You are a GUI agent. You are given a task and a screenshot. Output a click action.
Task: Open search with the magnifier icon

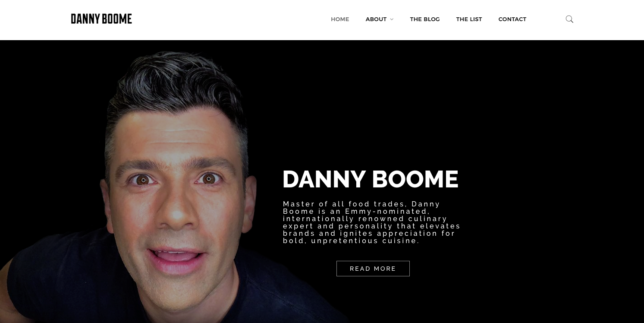[569, 19]
